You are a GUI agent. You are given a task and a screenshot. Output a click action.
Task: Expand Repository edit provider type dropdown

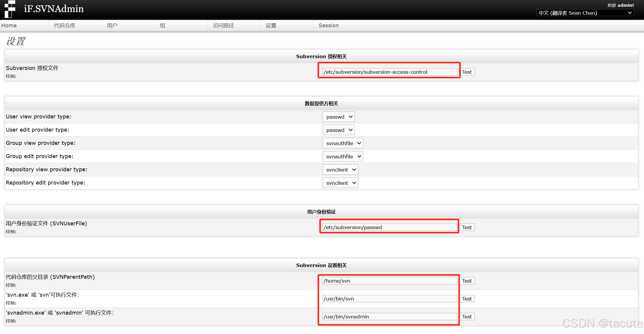point(340,183)
